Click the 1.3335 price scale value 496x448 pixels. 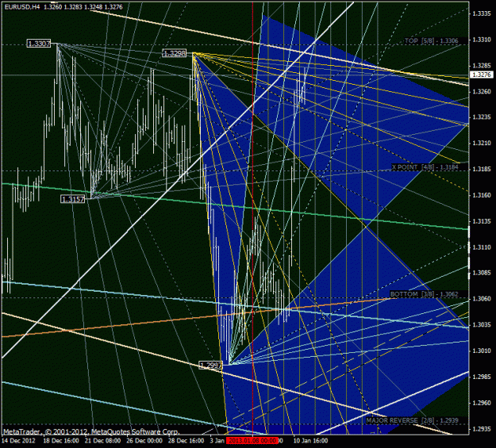pos(482,13)
